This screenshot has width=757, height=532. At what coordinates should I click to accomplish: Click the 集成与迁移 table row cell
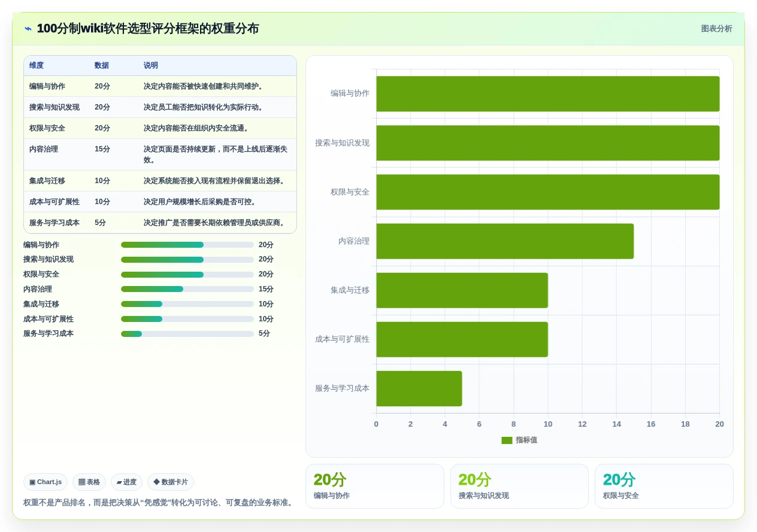coord(47,181)
